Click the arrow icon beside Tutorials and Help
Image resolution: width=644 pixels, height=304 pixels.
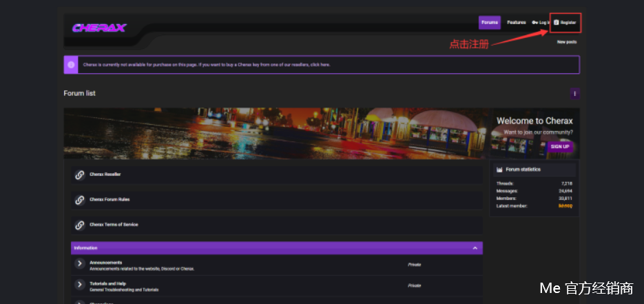coord(80,285)
